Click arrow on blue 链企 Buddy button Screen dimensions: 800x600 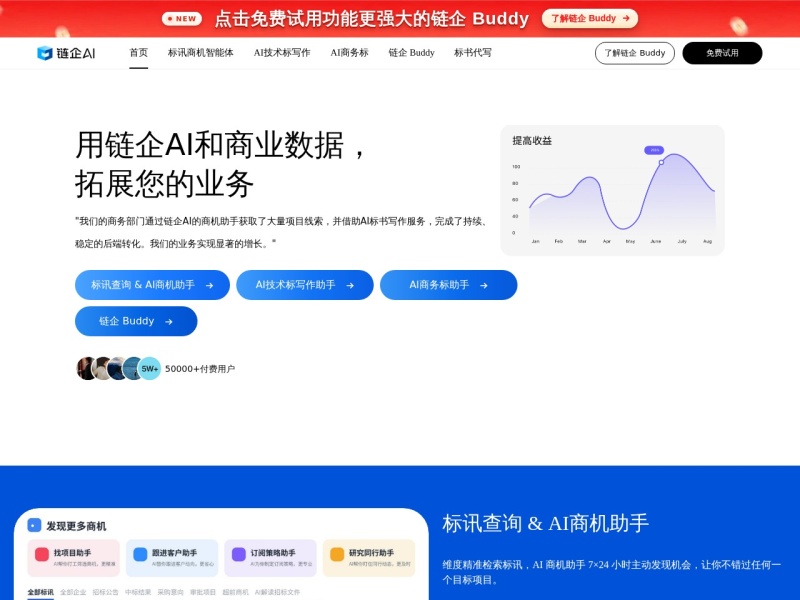click(x=169, y=322)
